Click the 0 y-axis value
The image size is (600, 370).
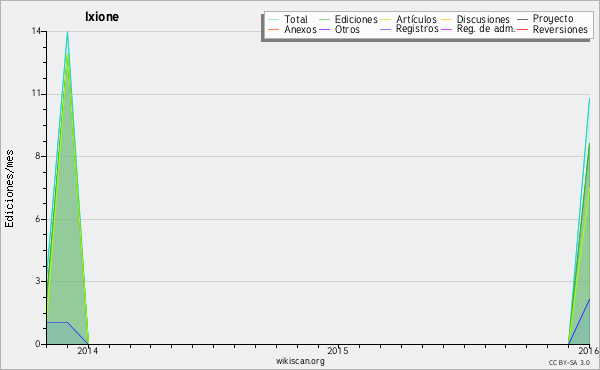click(38, 344)
